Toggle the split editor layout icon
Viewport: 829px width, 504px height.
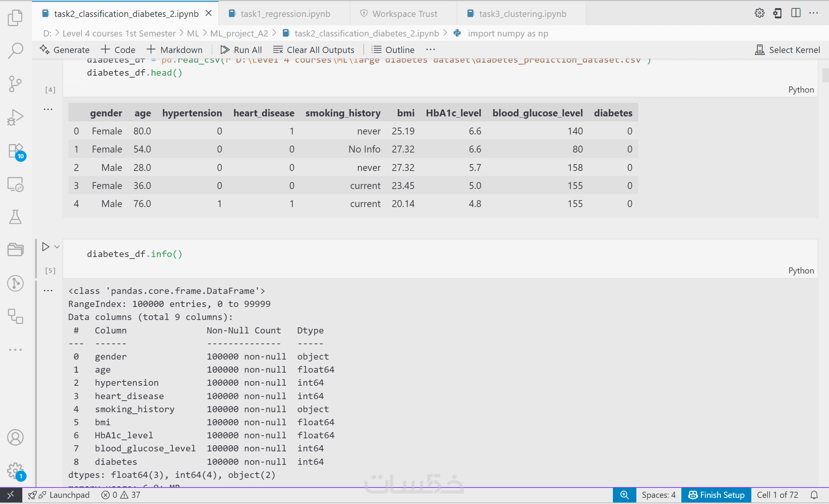click(796, 13)
